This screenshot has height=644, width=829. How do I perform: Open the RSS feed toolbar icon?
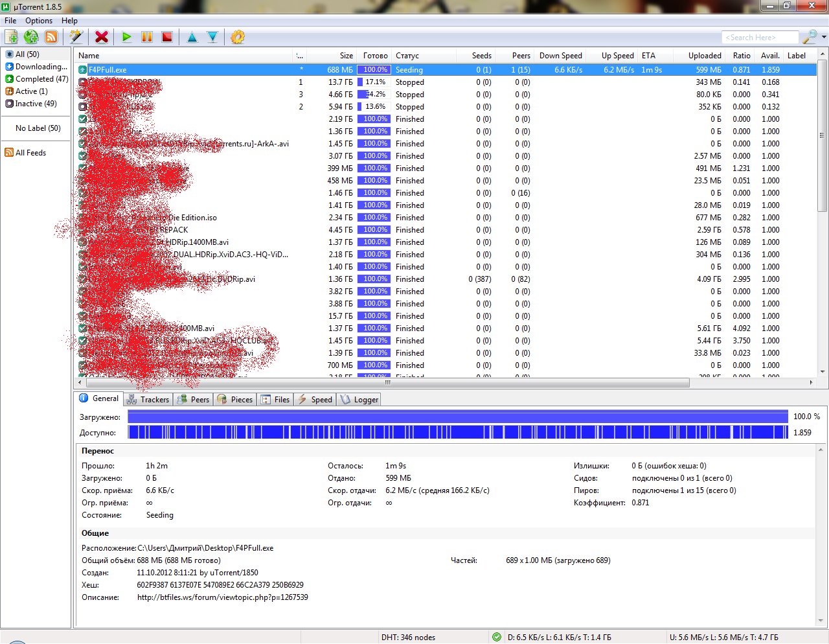click(x=51, y=37)
